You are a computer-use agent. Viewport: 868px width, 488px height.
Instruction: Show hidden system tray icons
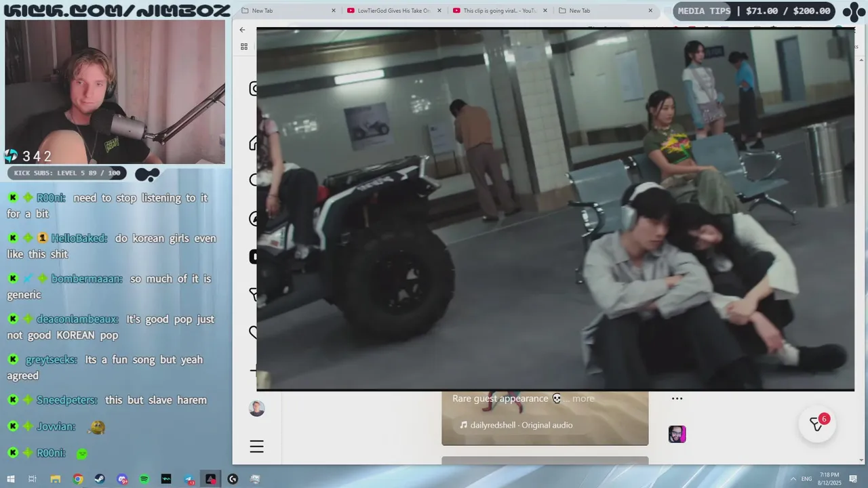point(793,479)
